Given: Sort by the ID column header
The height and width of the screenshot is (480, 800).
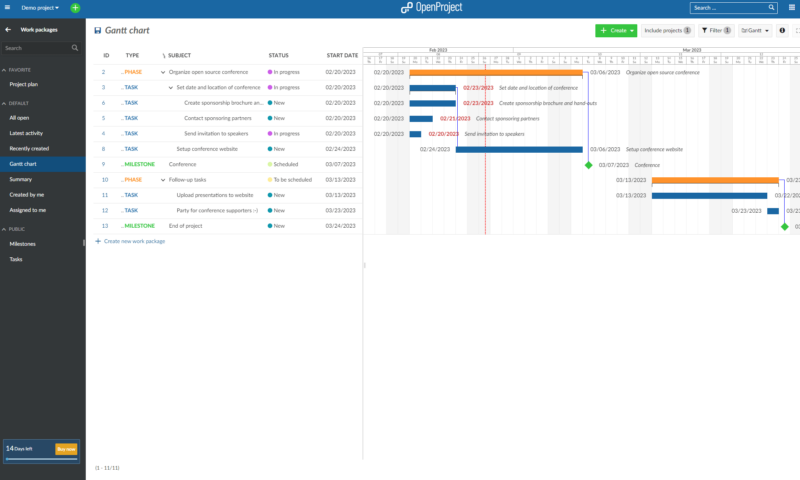Looking at the screenshot, I should tap(106, 56).
